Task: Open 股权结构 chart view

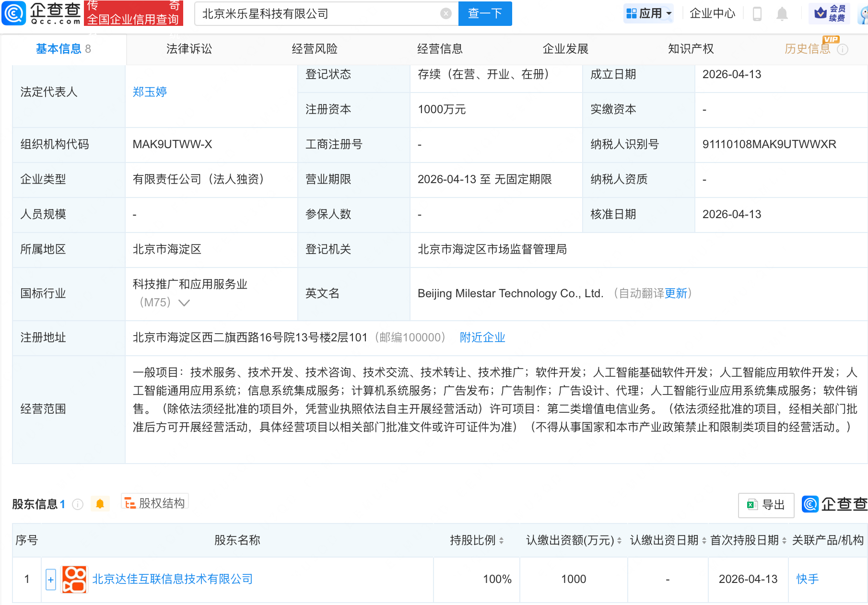Action: pos(154,503)
